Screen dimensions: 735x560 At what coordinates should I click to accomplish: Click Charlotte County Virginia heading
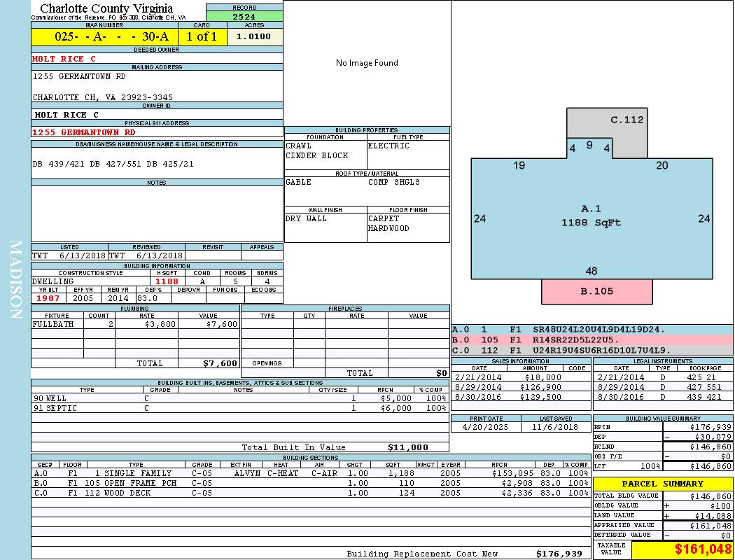coord(106,8)
